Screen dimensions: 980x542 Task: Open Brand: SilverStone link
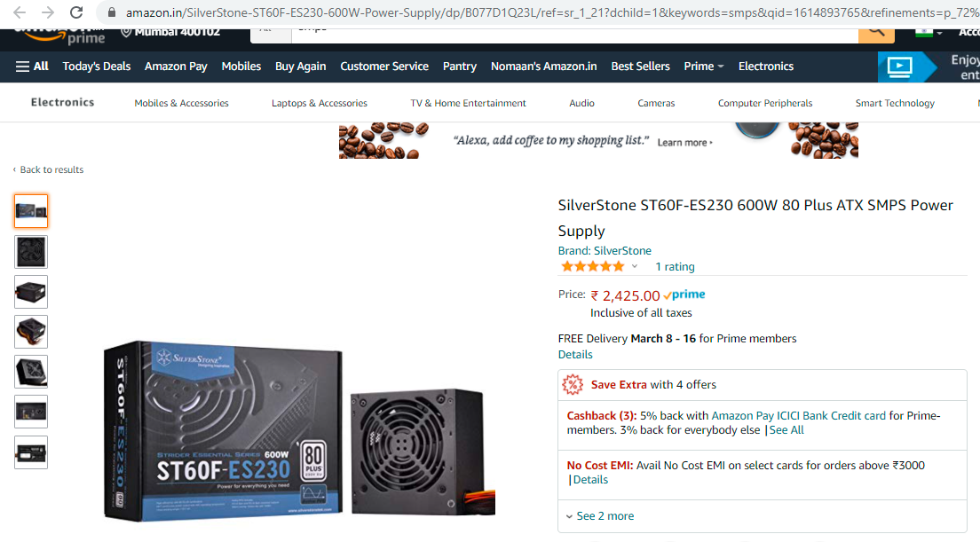pyautogui.click(x=605, y=250)
